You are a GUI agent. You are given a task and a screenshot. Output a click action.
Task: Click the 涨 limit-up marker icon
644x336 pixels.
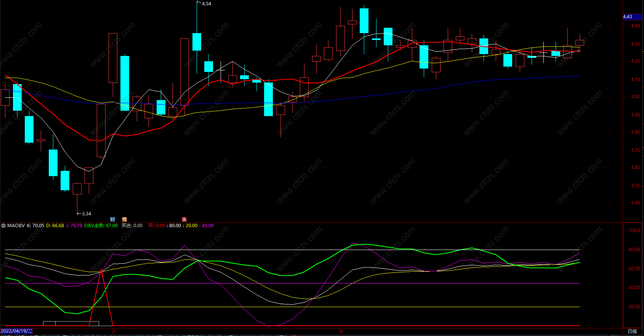pyautogui.click(x=184, y=220)
